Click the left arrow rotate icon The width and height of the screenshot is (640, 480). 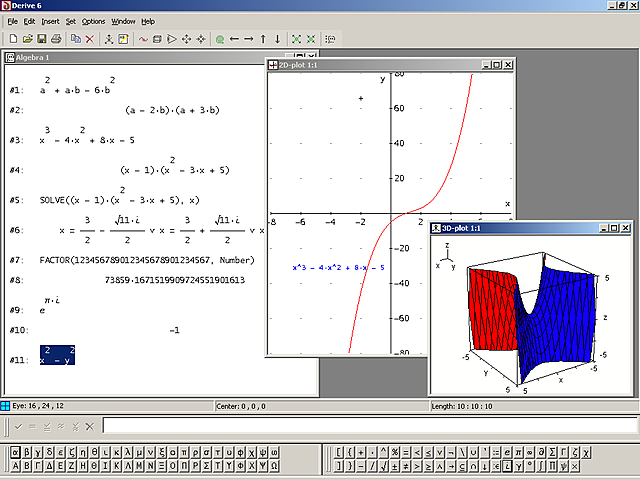[x=234, y=39]
